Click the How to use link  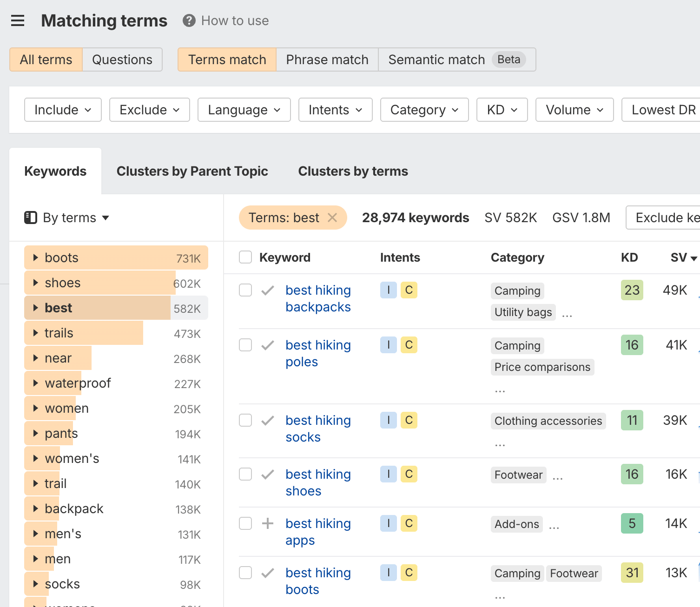pyautogui.click(x=235, y=20)
